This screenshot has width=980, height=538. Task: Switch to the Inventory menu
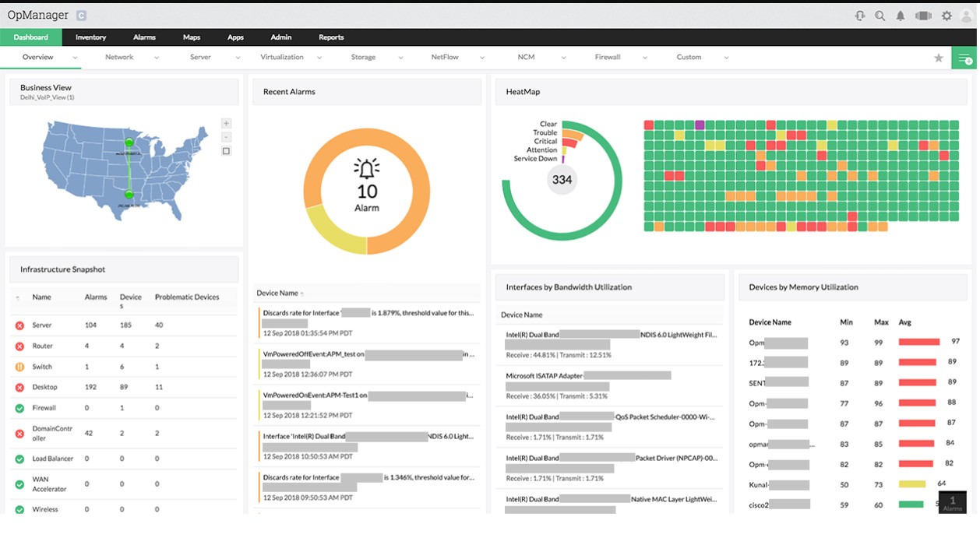pos(90,37)
